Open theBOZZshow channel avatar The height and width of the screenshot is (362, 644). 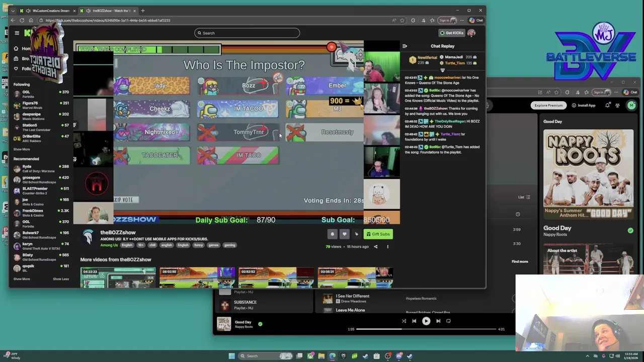pyautogui.click(x=89, y=237)
